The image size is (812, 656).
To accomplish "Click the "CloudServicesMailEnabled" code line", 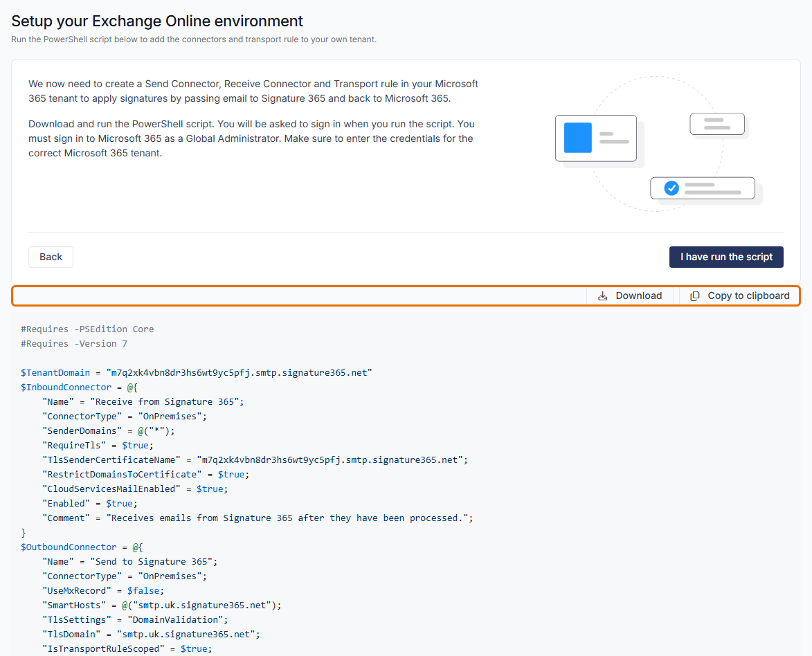I will [x=135, y=489].
